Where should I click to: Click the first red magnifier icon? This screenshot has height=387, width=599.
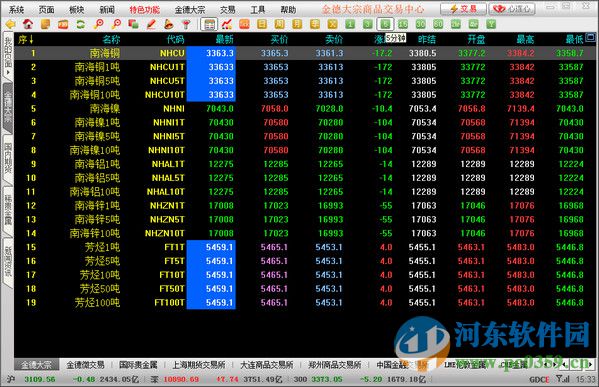(99, 24)
